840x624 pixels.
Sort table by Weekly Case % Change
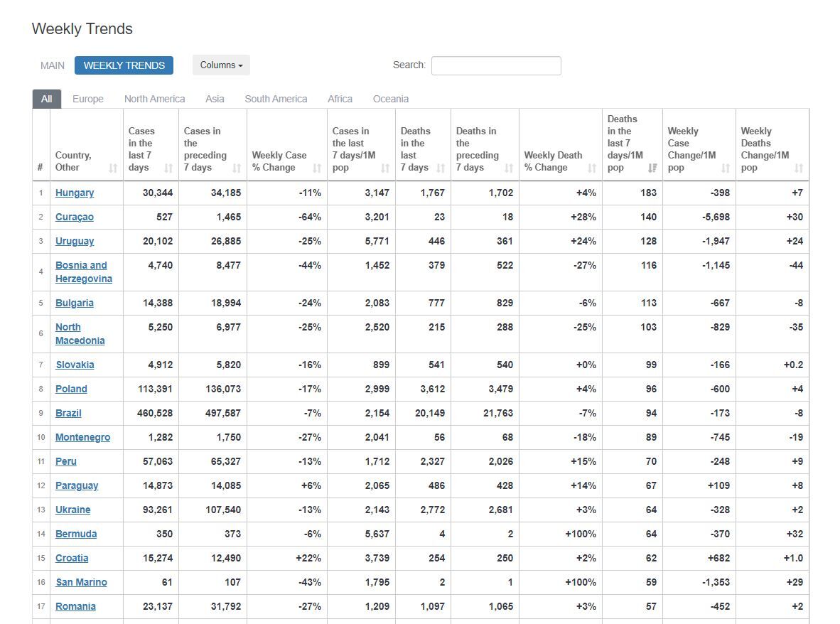317,168
